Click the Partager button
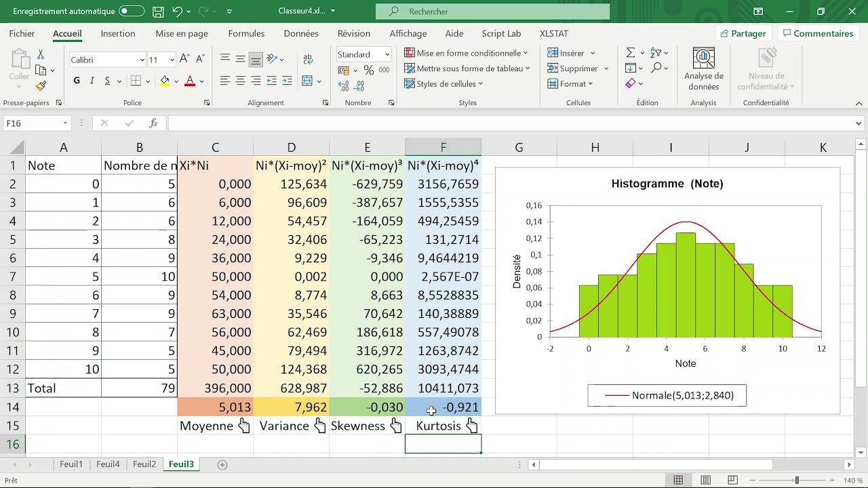Image resolution: width=868 pixels, height=488 pixels. point(743,33)
